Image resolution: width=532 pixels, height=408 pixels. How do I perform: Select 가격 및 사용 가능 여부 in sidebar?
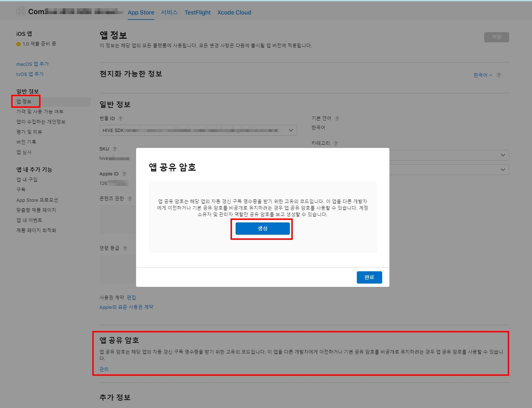pos(40,112)
